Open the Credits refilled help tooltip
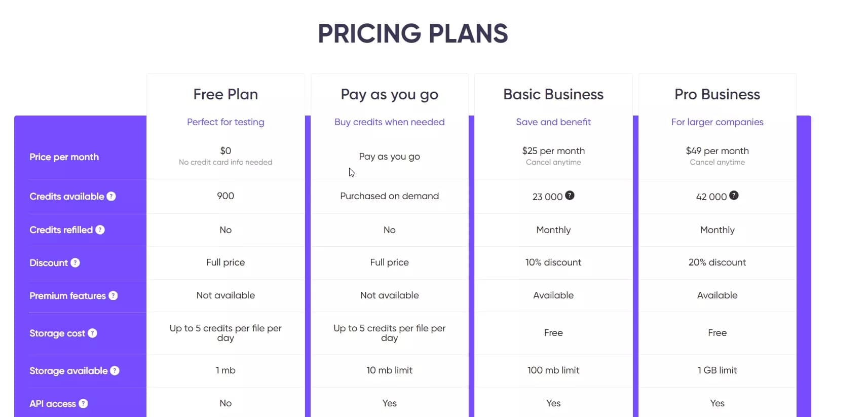868x417 pixels. (x=100, y=230)
